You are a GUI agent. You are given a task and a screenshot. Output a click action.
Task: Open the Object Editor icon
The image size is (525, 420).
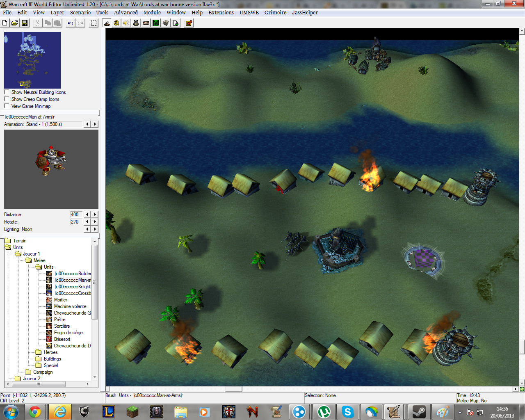[x=136, y=23]
